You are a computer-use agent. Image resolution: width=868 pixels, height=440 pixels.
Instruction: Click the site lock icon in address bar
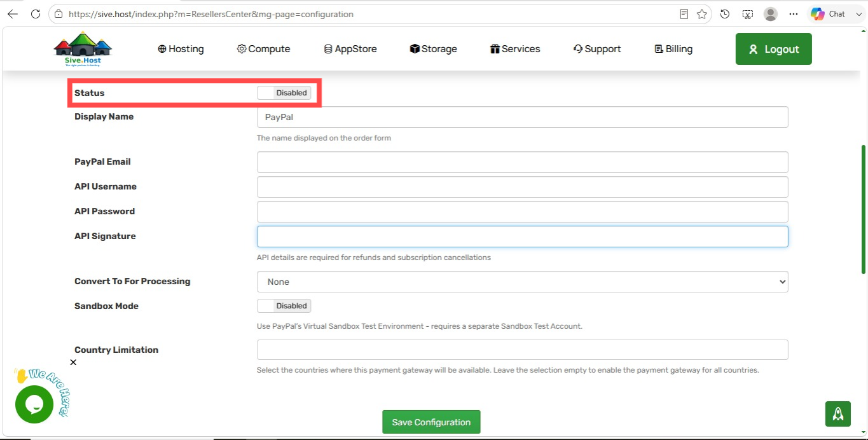click(59, 14)
